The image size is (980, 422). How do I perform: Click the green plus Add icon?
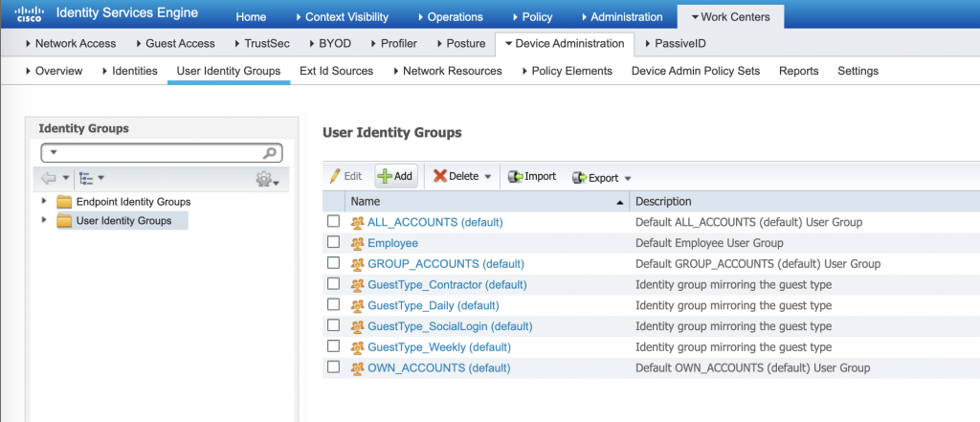click(x=385, y=176)
